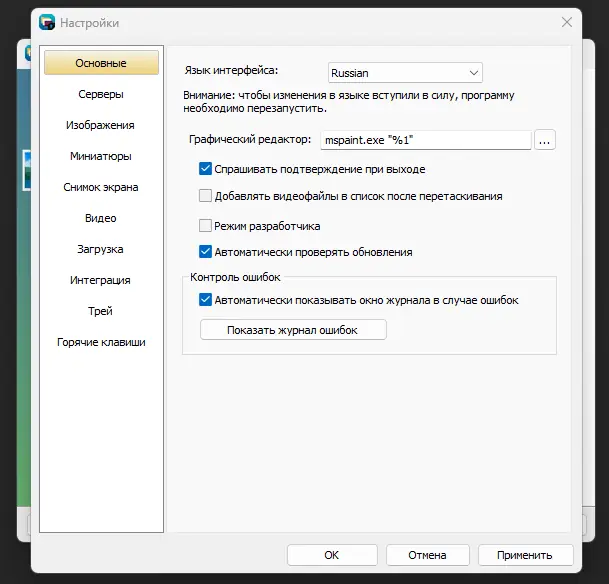Image resolution: width=609 pixels, height=584 pixels.
Task: Enable Добавлять видеофайлы в список после перетаскивания
Action: click(205, 196)
